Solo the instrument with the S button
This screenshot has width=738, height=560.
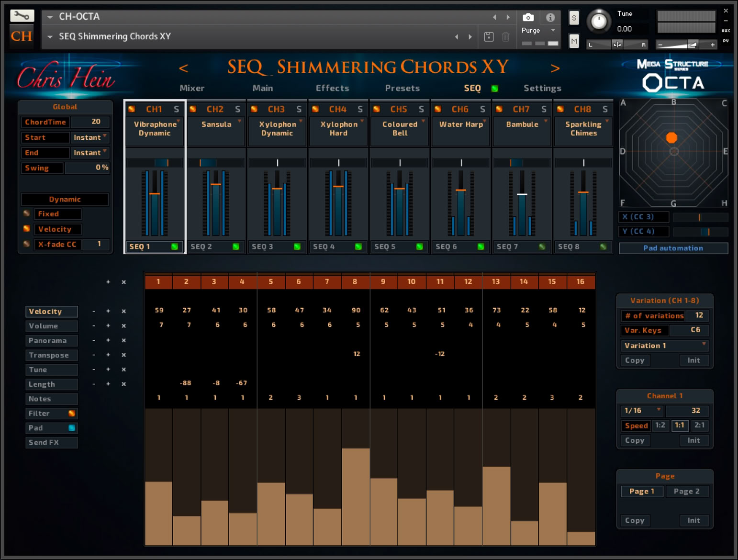coord(574,18)
